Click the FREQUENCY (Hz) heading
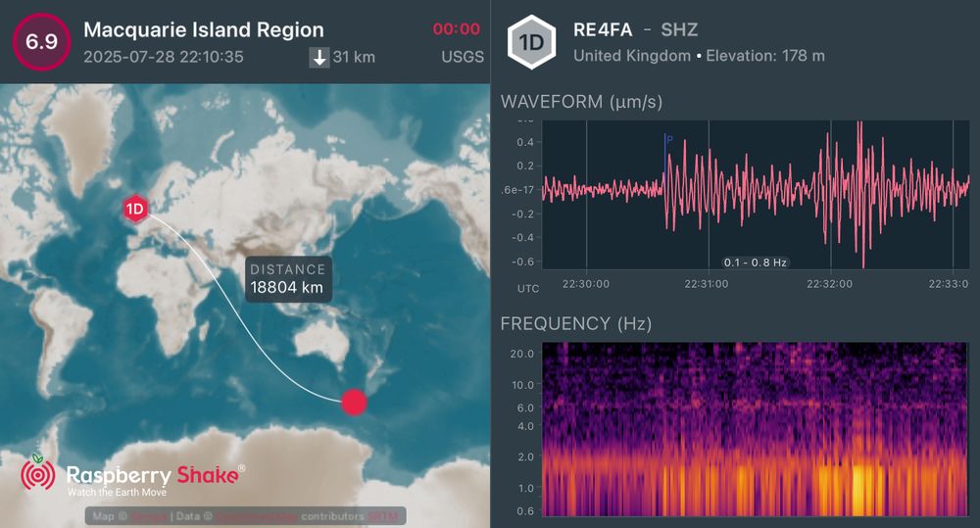 [x=575, y=323]
